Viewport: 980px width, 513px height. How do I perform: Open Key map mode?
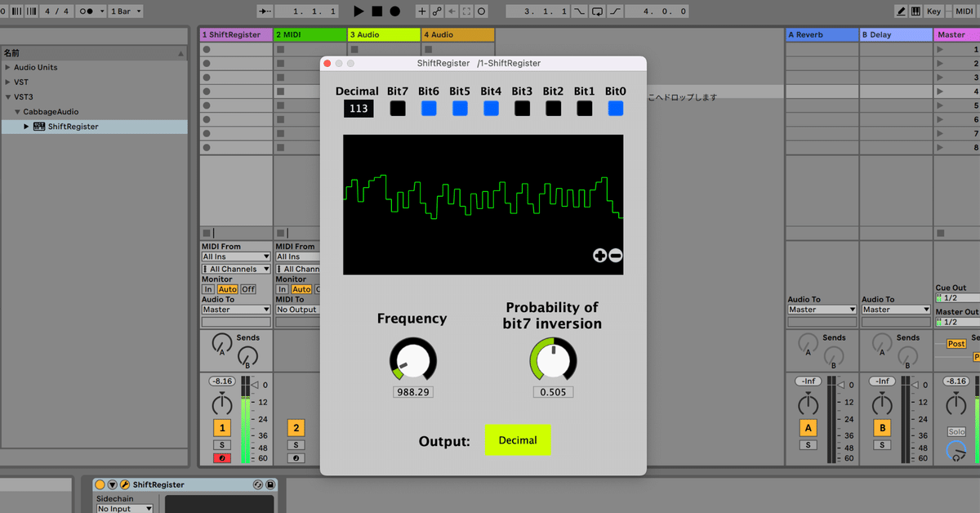934,11
